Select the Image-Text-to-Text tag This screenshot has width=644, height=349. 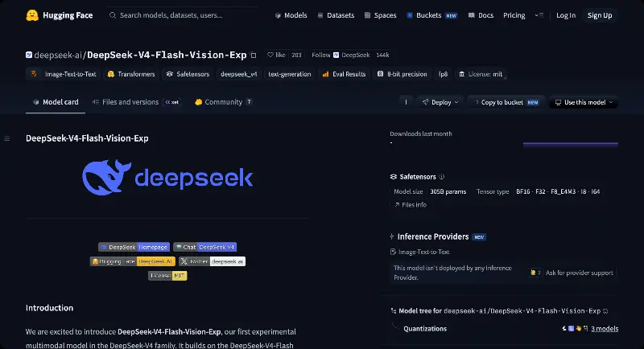tap(64, 74)
